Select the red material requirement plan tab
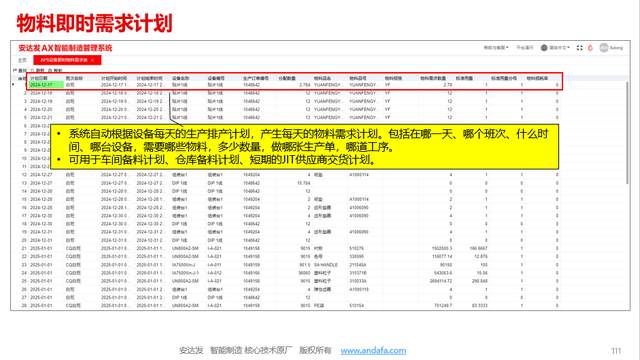The width and height of the screenshot is (640, 360). 67,60
